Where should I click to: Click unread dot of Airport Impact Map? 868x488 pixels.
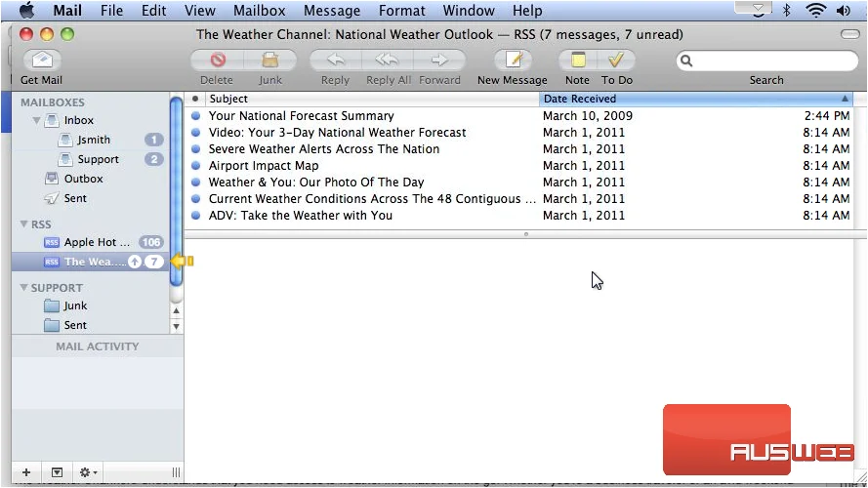click(x=195, y=166)
